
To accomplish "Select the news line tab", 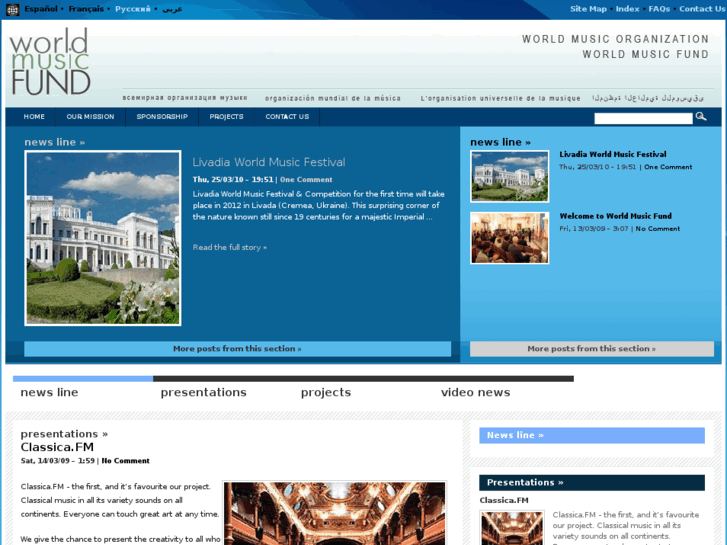I will 49,392.
